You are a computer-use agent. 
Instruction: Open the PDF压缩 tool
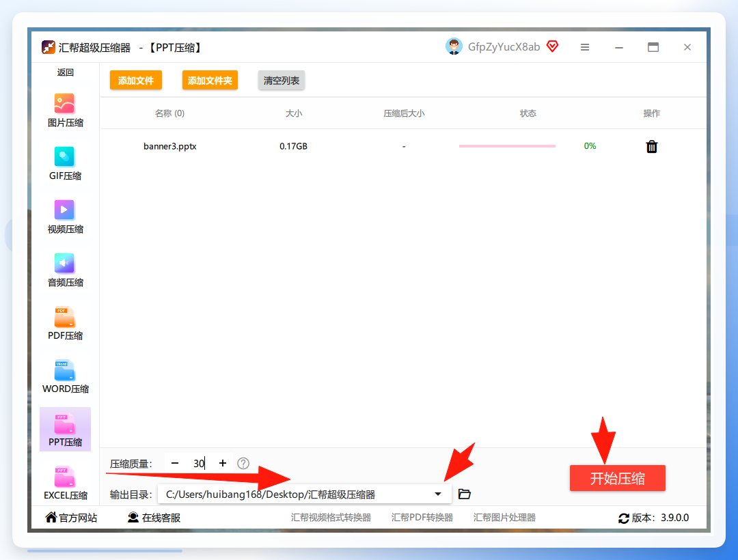[65, 323]
